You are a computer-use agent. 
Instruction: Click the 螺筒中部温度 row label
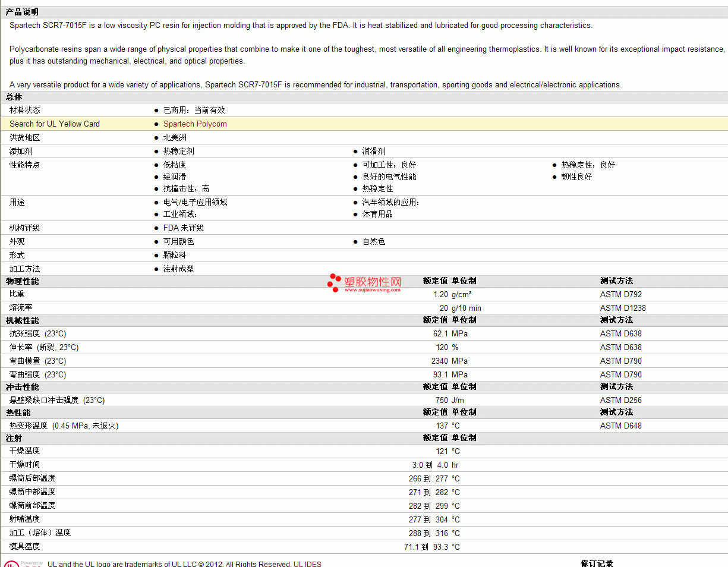33,492
